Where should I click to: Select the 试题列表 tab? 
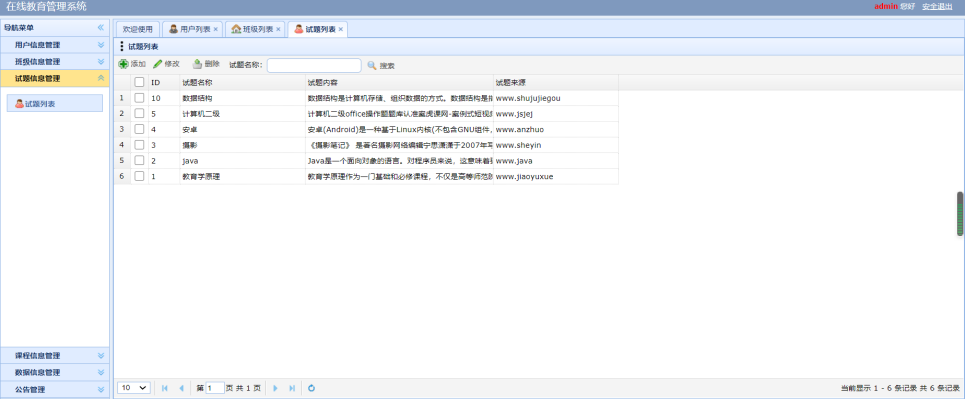[318, 29]
